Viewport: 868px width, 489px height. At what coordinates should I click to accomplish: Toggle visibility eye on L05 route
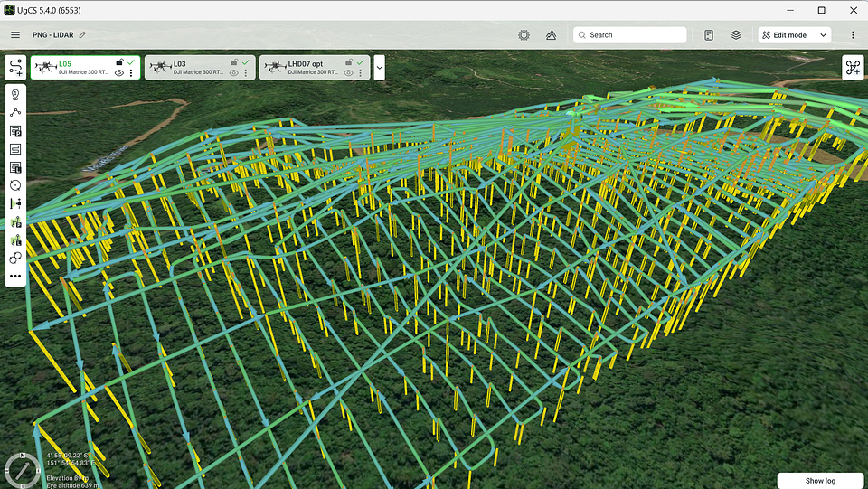pyautogui.click(x=119, y=73)
